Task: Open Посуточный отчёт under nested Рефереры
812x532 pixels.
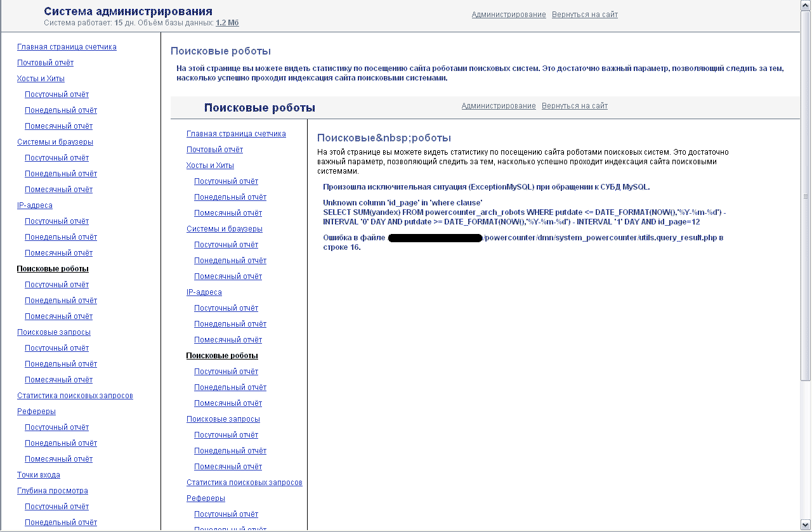Action: (226, 514)
